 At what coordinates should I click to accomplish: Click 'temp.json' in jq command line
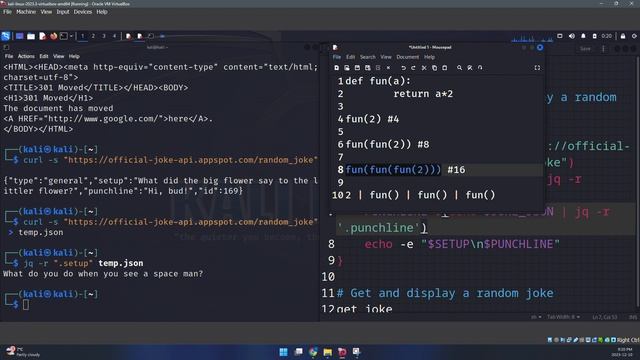121,263
